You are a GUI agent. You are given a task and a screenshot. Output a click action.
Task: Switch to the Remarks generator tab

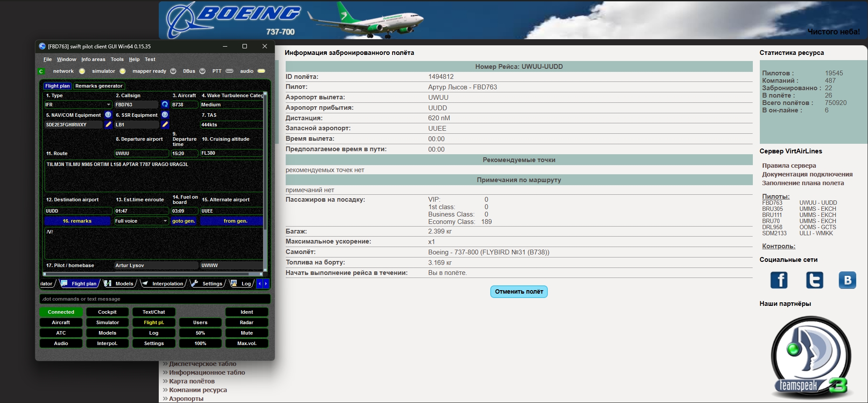(99, 86)
